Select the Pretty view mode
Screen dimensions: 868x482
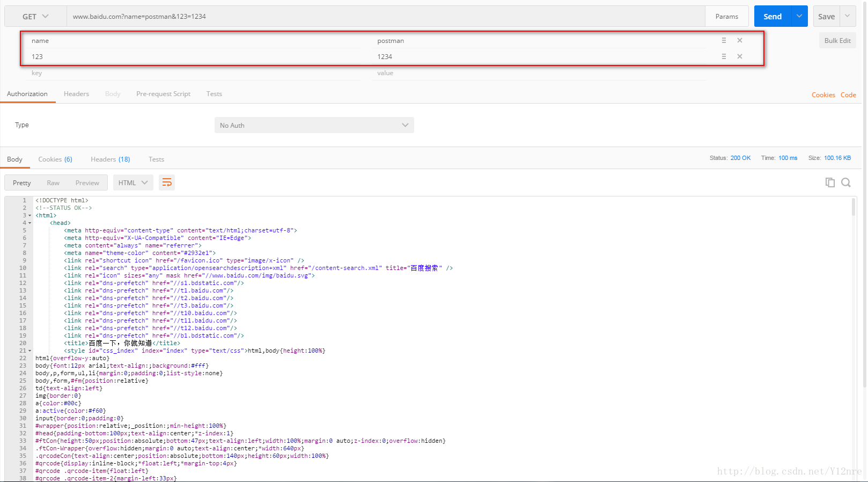(22, 183)
